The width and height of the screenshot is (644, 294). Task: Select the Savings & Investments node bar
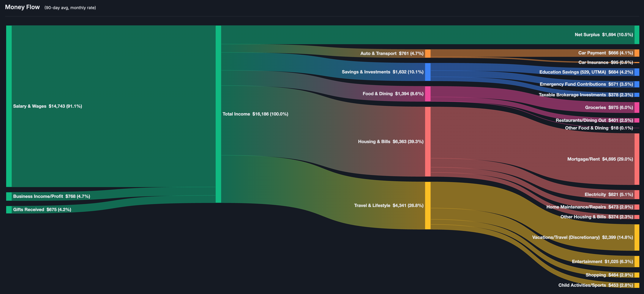click(428, 72)
